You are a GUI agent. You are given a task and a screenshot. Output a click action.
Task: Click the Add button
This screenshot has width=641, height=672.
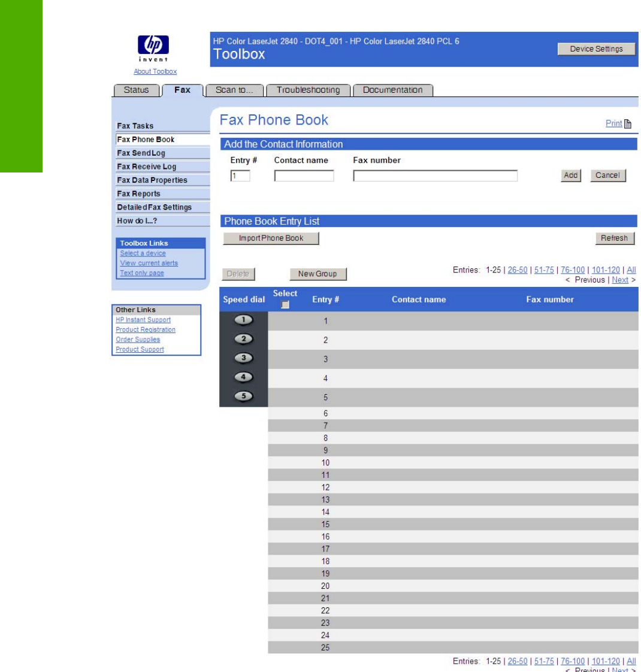coord(571,175)
